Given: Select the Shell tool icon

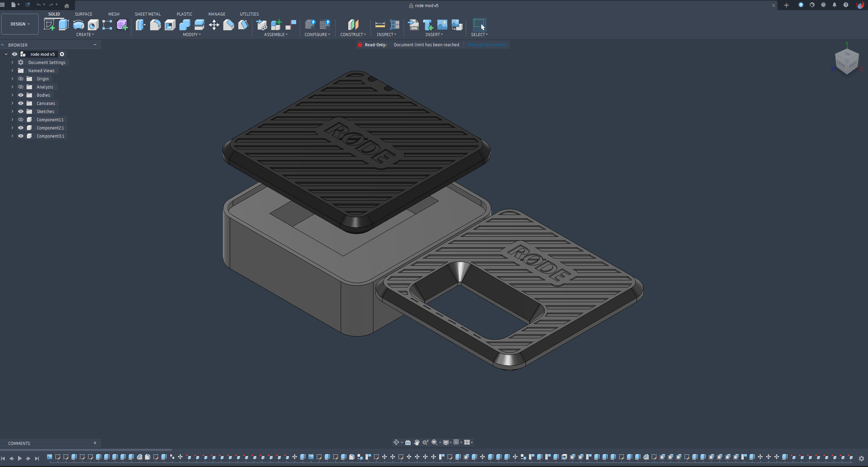Looking at the screenshot, I should tap(170, 25).
